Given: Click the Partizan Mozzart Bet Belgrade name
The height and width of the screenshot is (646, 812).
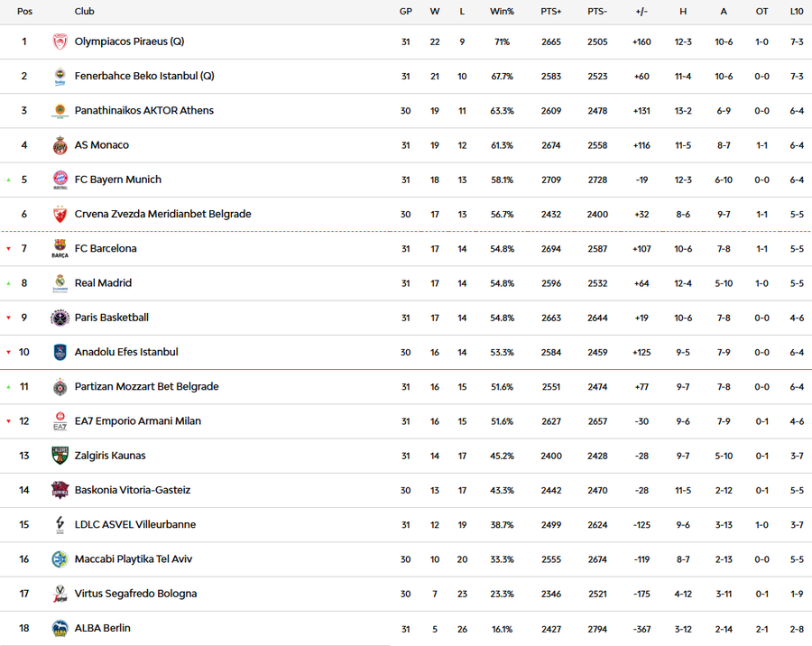Looking at the screenshot, I should (x=146, y=387).
